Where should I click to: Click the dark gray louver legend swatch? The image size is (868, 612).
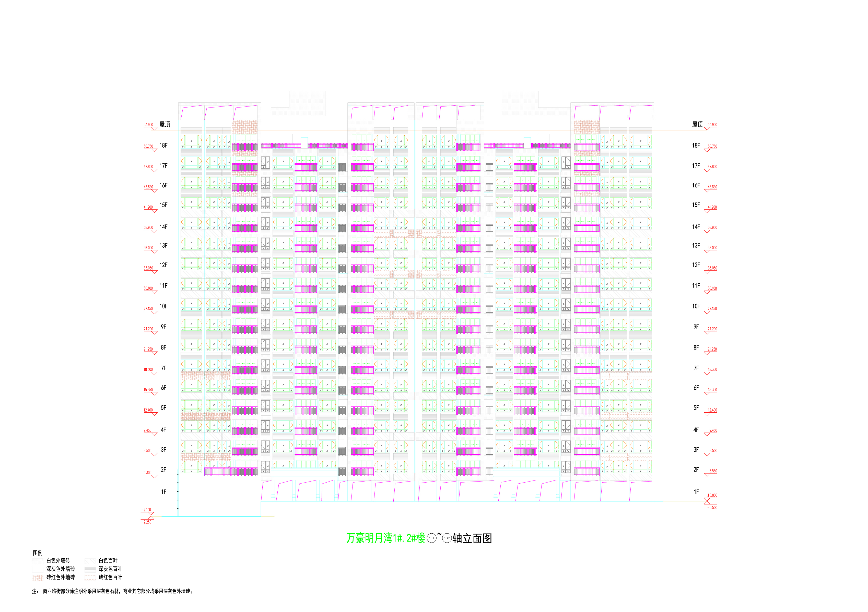(90, 569)
